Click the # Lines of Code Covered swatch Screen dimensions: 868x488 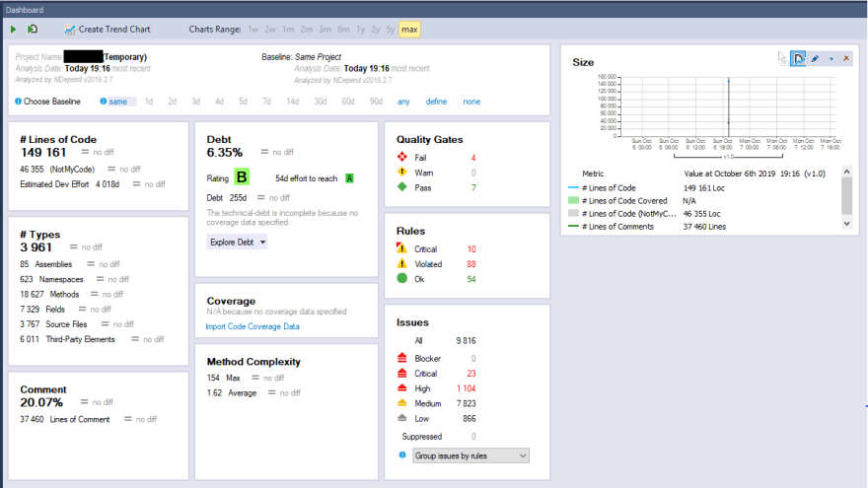click(x=573, y=201)
